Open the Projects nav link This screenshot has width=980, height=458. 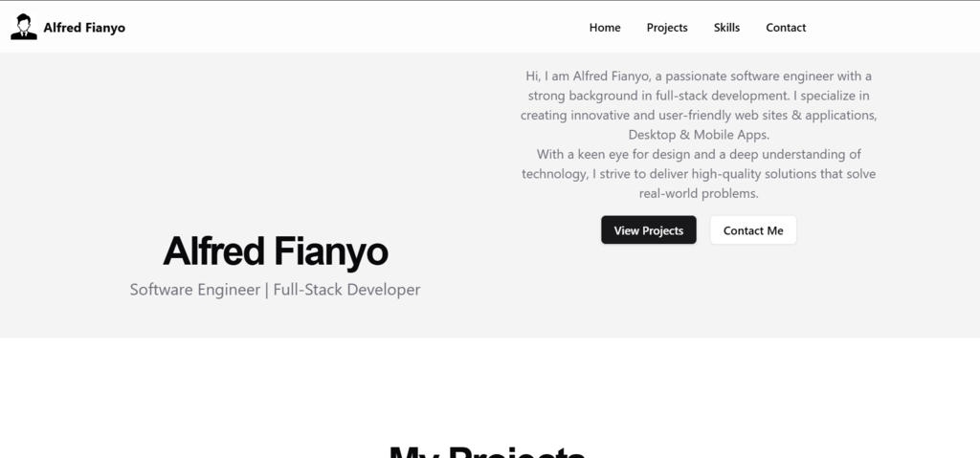667,28
